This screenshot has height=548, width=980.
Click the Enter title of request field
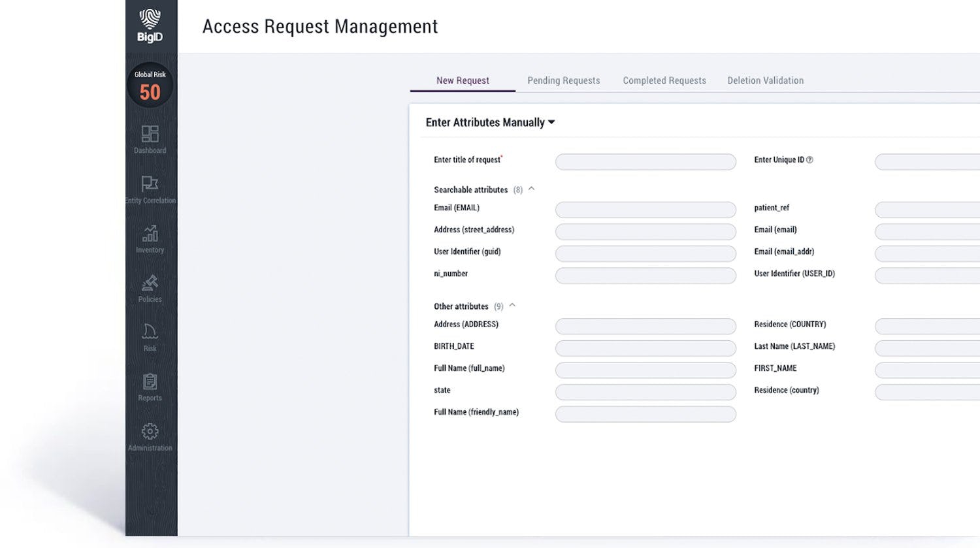pyautogui.click(x=645, y=162)
